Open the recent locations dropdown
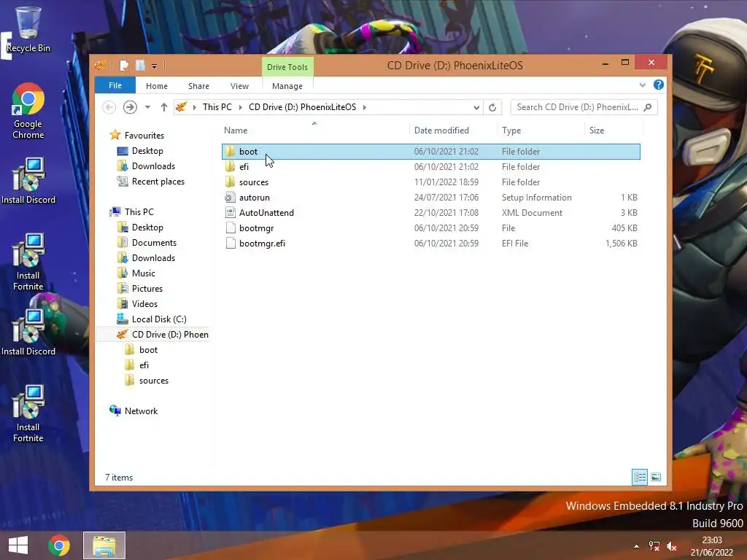Screen dimensions: 747x560 click(x=147, y=107)
